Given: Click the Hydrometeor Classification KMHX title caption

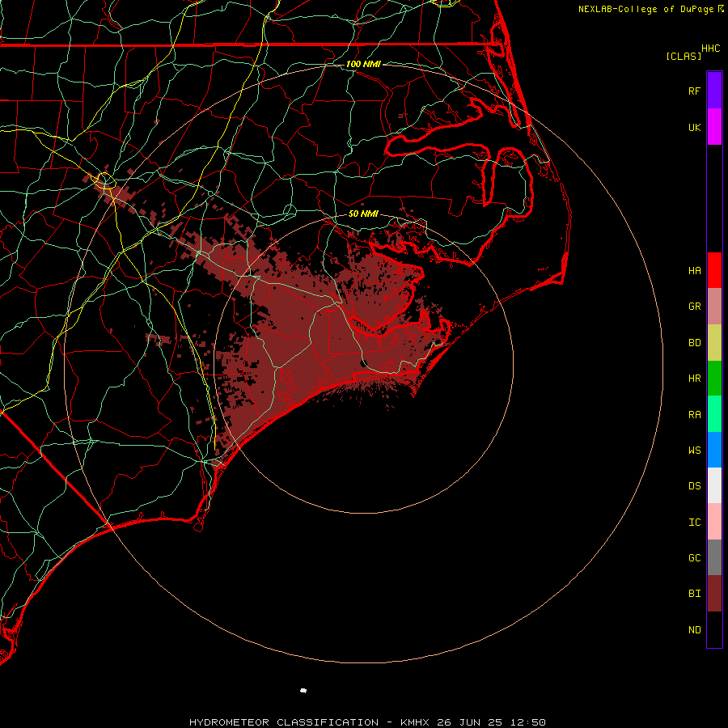Looking at the screenshot, I should (367, 722).
